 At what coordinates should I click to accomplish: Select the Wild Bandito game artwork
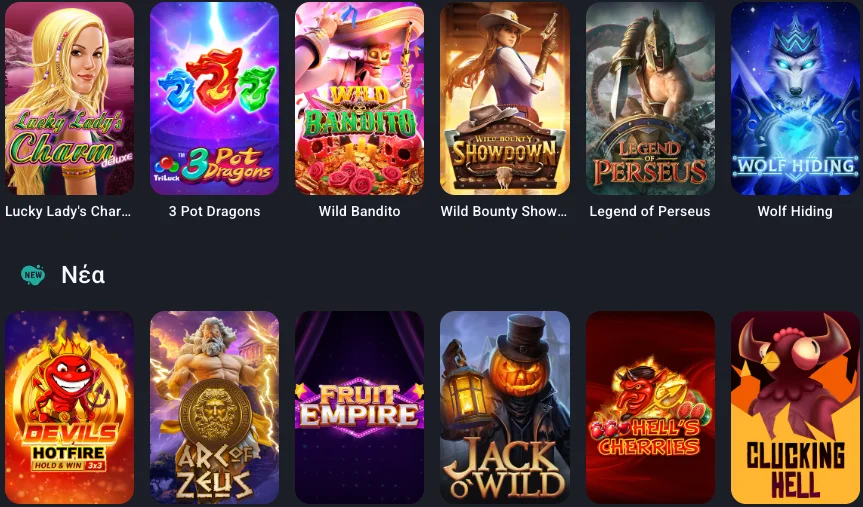[x=359, y=98]
